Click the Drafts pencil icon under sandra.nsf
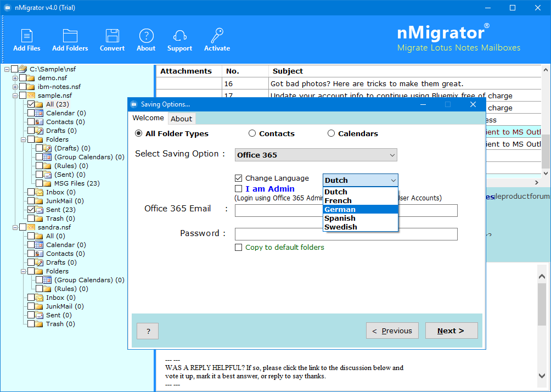The image size is (551, 392). click(39, 262)
